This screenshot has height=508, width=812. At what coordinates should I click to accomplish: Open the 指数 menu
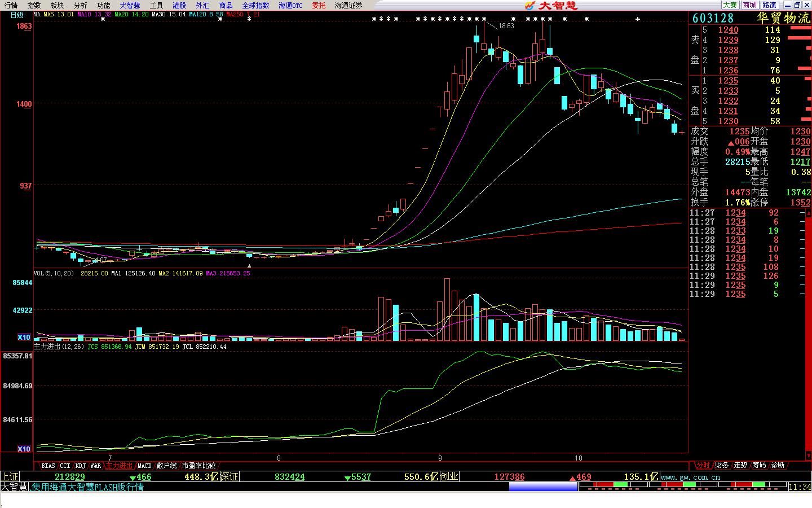[34, 5]
